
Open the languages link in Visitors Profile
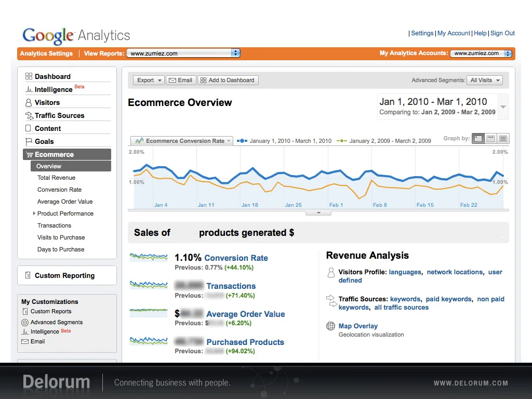[405, 272]
